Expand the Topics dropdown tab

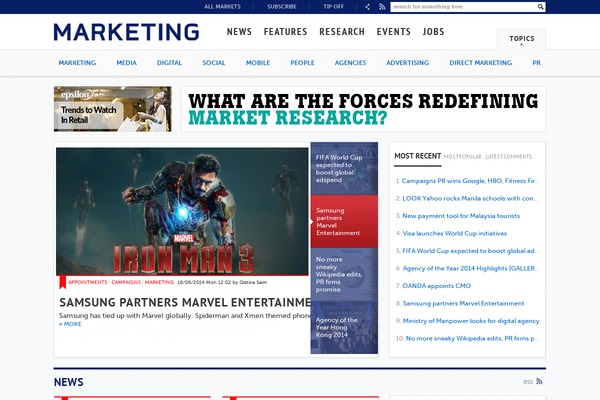pos(521,39)
